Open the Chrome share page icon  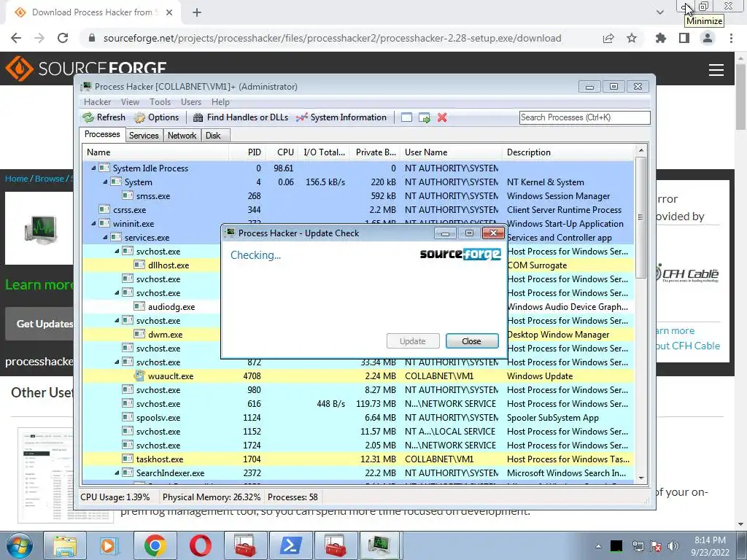tap(608, 38)
